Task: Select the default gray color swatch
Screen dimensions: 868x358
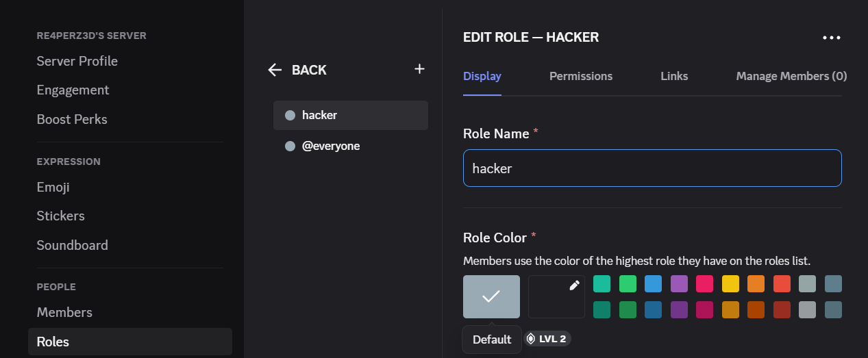Action: (x=491, y=296)
